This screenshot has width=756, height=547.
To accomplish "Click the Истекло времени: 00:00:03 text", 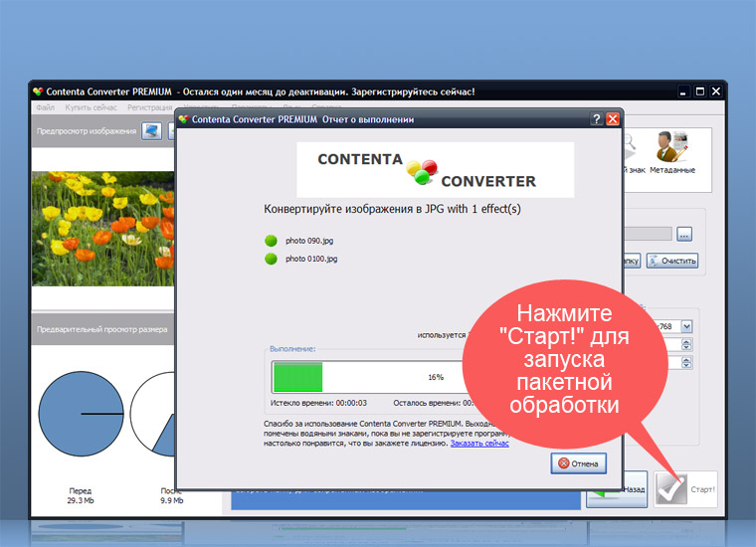I will click(318, 403).
